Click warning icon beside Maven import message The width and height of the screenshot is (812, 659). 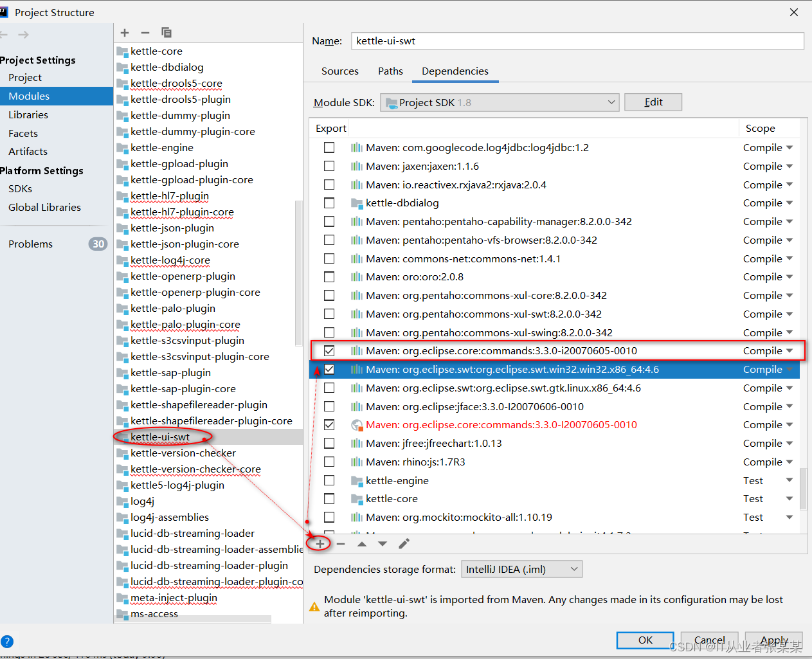tap(314, 606)
